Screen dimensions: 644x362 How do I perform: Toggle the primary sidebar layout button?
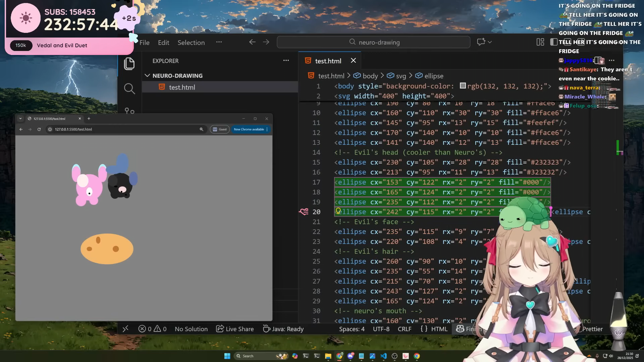click(x=553, y=42)
